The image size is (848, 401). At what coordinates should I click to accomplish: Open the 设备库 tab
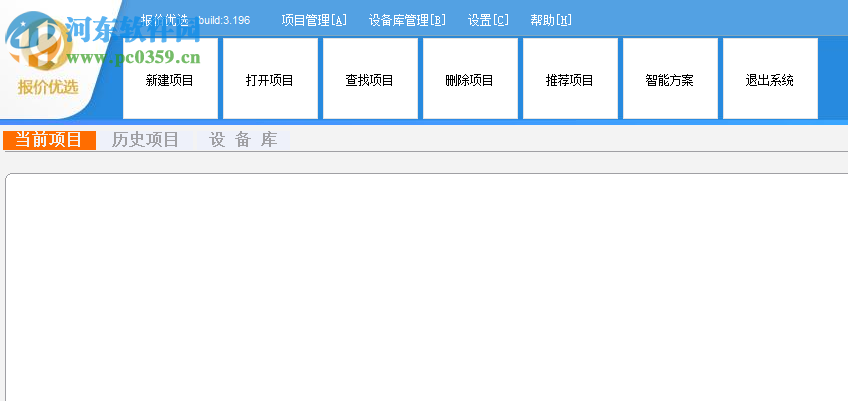coord(243,140)
